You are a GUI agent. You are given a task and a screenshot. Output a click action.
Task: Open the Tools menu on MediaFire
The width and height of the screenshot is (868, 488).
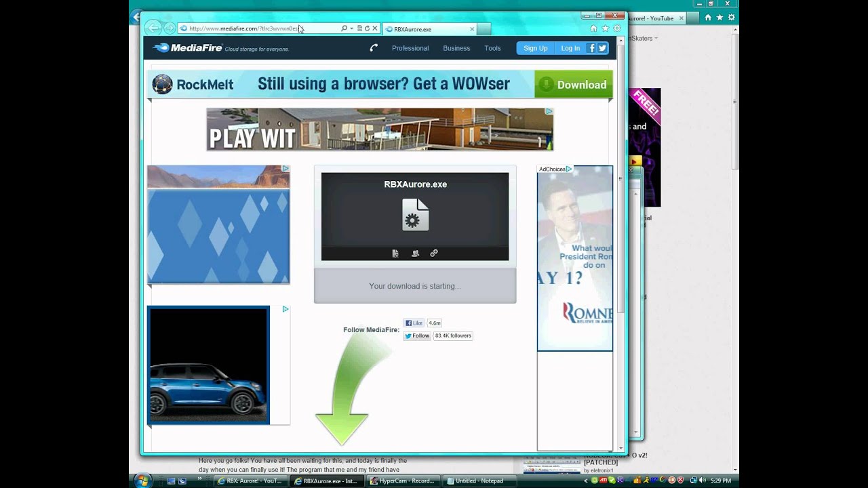[492, 48]
